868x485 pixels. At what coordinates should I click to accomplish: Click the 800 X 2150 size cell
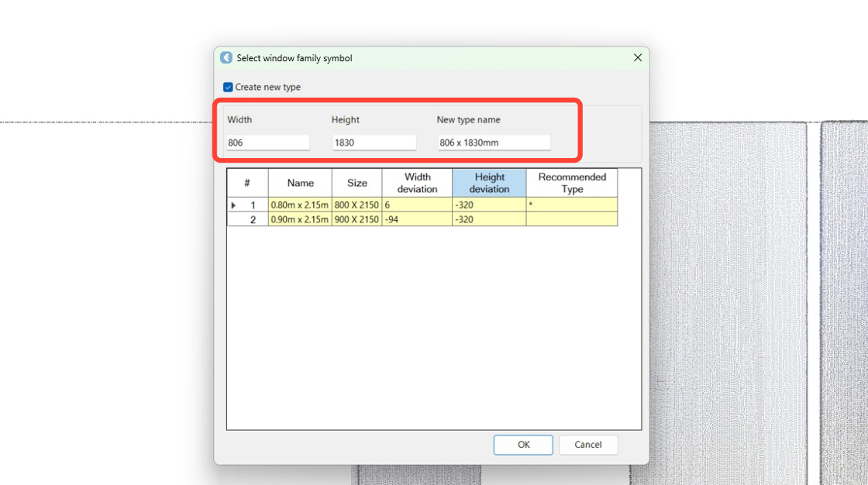pos(356,205)
